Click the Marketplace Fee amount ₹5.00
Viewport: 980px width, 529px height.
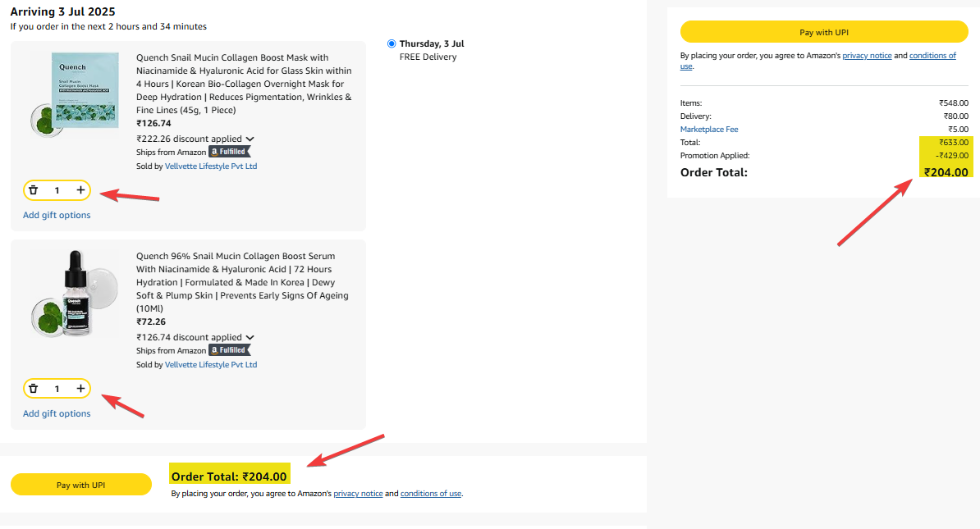958,130
